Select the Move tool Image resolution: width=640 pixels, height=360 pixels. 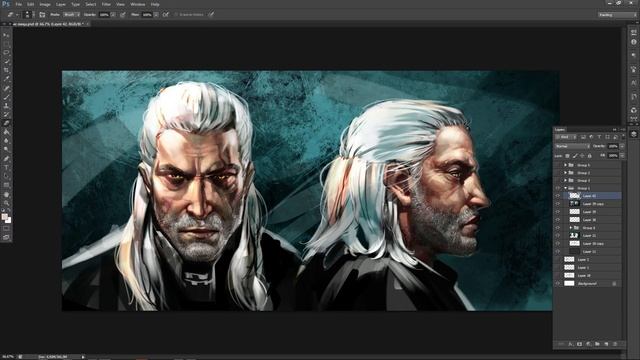(x=6, y=36)
